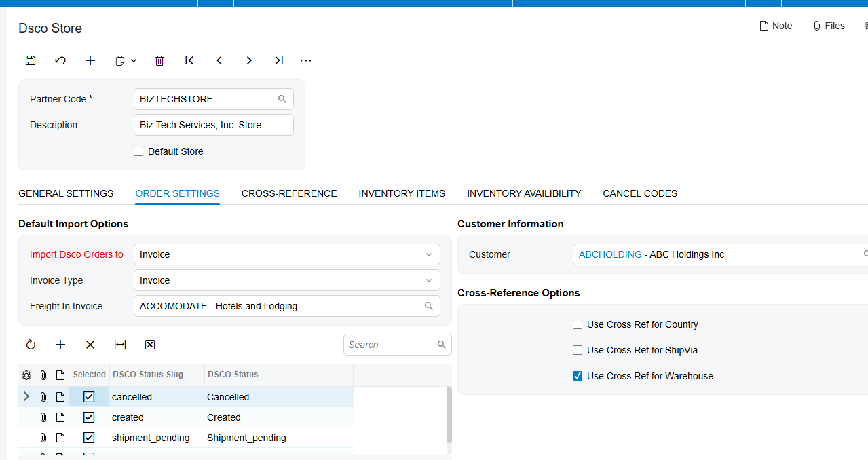Open the Note panel
This screenshot has width=868, height=460.
[776, 26]
